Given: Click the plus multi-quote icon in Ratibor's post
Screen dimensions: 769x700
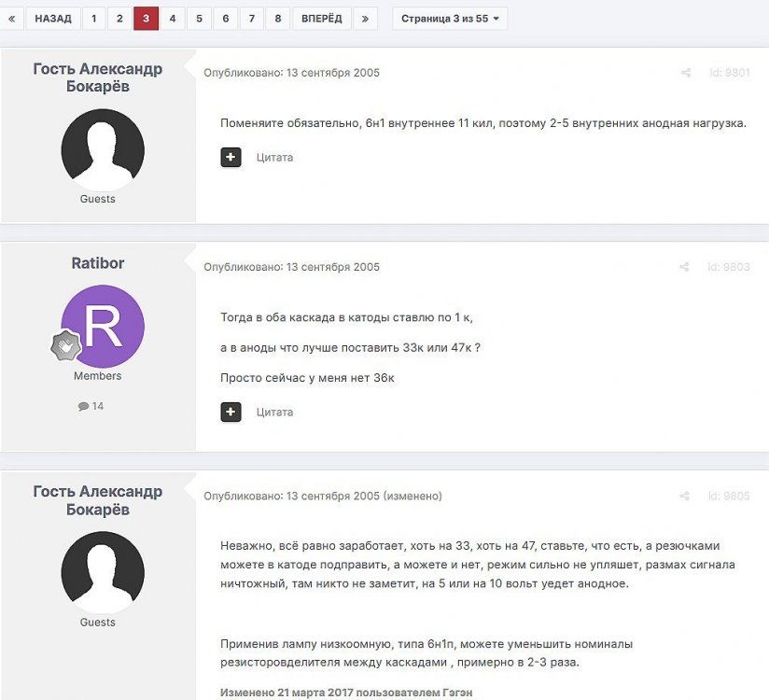Looking at the screenshot, I should [231, 412].
